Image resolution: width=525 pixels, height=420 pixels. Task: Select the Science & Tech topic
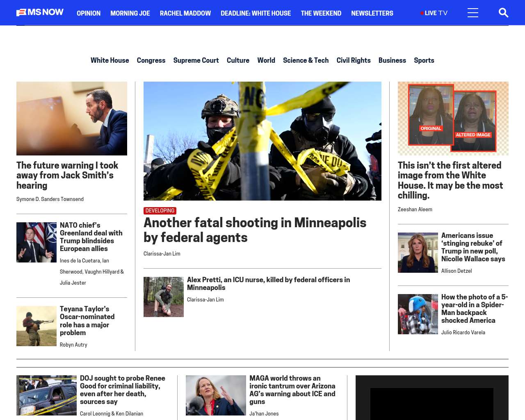tap(306, 60)
